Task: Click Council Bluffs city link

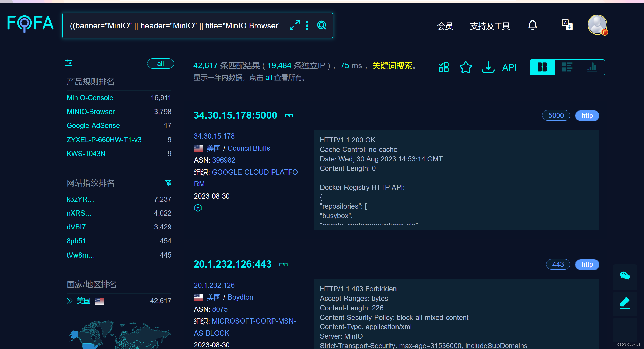Action: click(249, 148)
